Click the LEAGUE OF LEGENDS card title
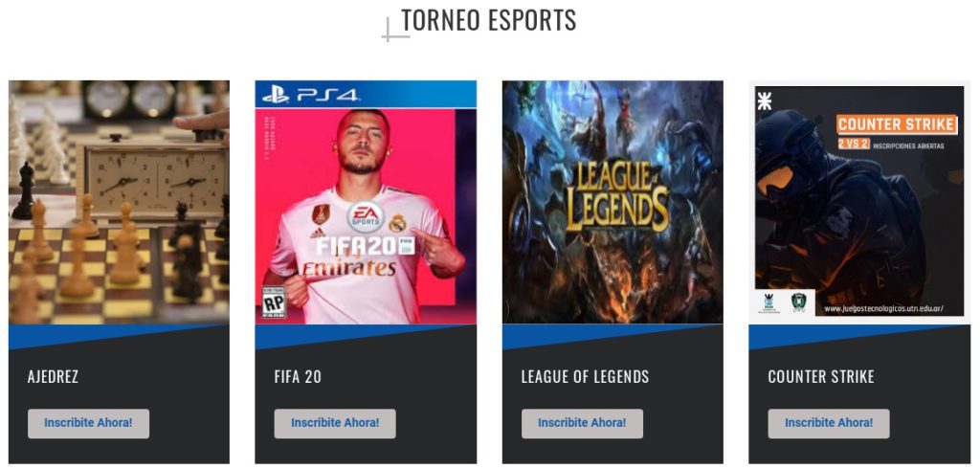 coord(585,377)
